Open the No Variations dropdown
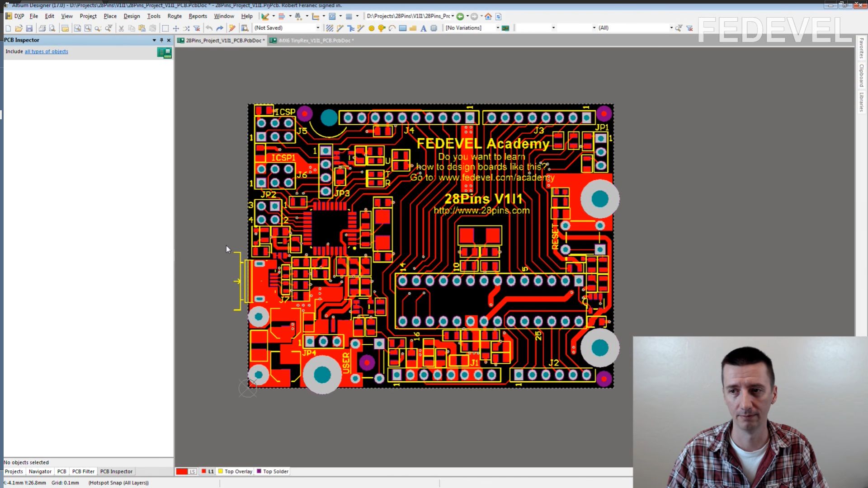Viewport: 868px width, 488px height. (x=498, y=28)
